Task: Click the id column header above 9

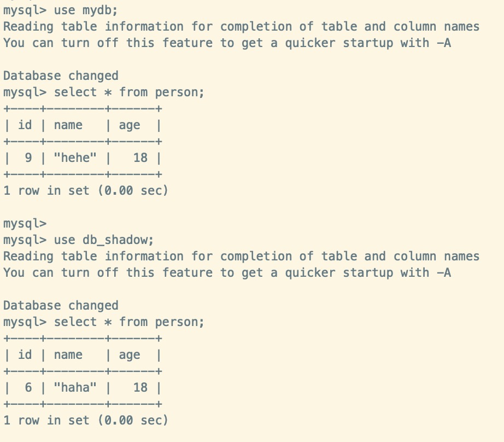Action: pos(25,125)
